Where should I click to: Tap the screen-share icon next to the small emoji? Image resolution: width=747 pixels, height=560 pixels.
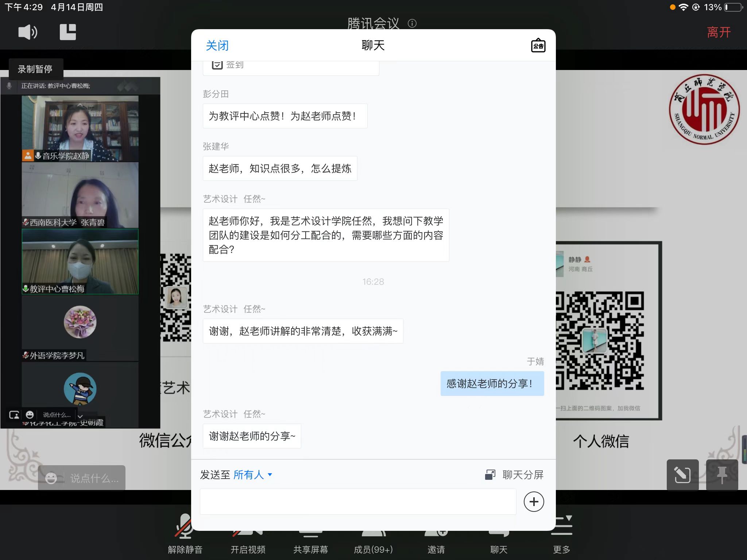(x=14, y=415)
